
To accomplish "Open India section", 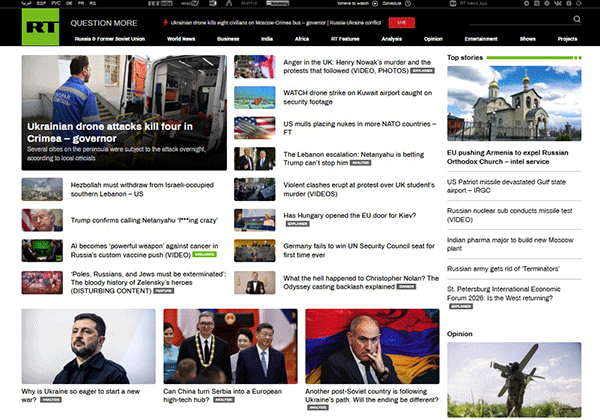I will 267,39.
